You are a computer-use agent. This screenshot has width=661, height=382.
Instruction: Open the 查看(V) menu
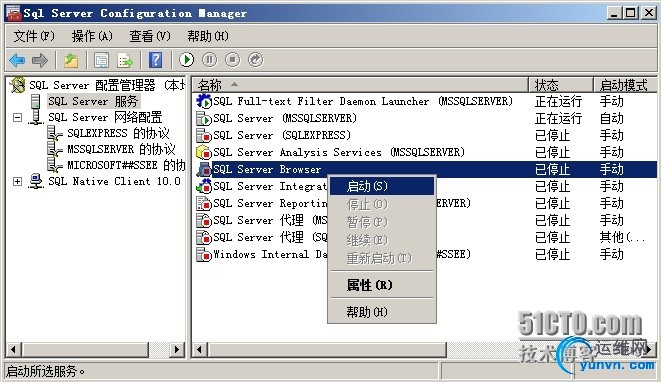click(150, 36)
